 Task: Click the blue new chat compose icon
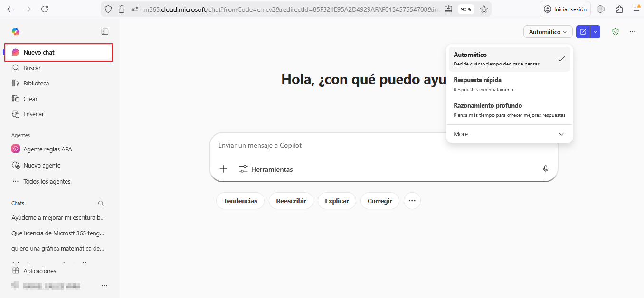[583, 32]
